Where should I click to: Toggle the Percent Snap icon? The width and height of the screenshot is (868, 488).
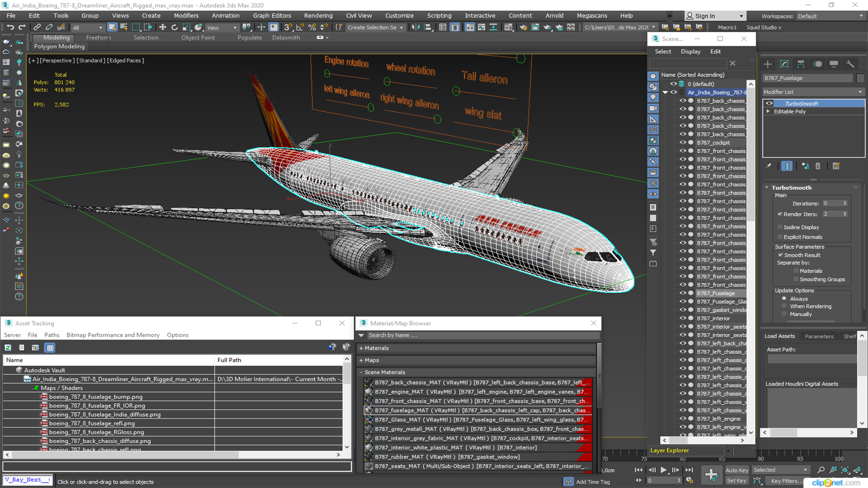point(311,28)
